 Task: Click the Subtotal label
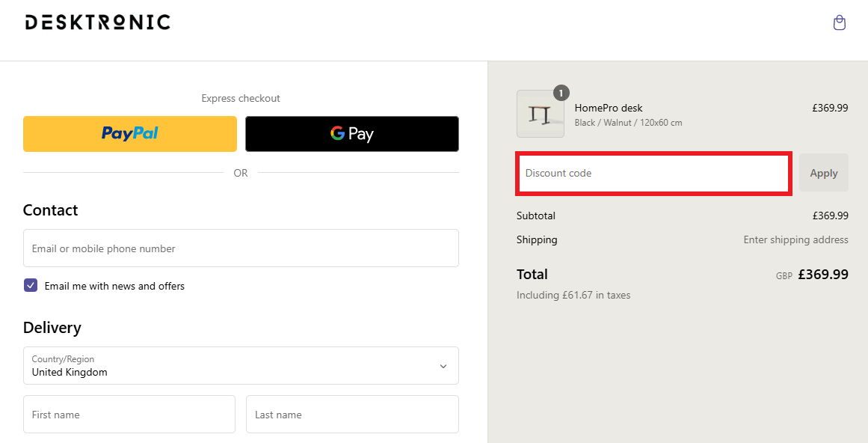point(536,216)
